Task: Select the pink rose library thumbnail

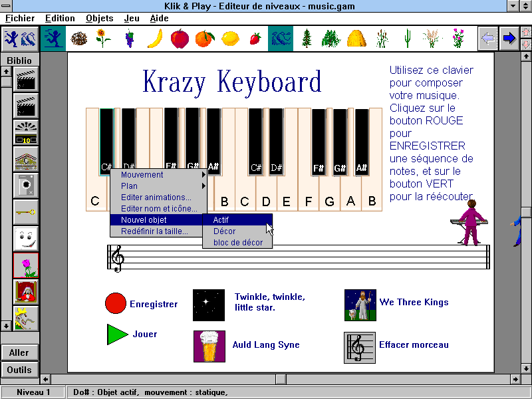Action: coord(26,266)
